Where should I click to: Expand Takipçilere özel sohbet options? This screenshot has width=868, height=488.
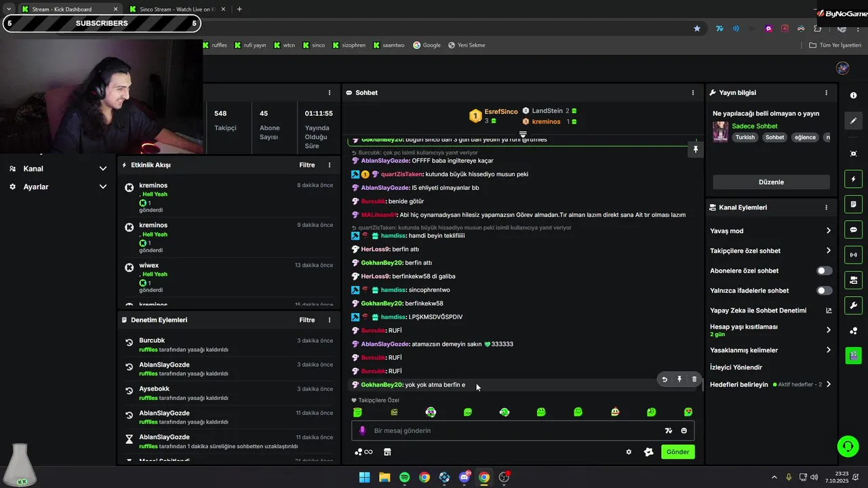pyautogui.click(x=828, y=251)
